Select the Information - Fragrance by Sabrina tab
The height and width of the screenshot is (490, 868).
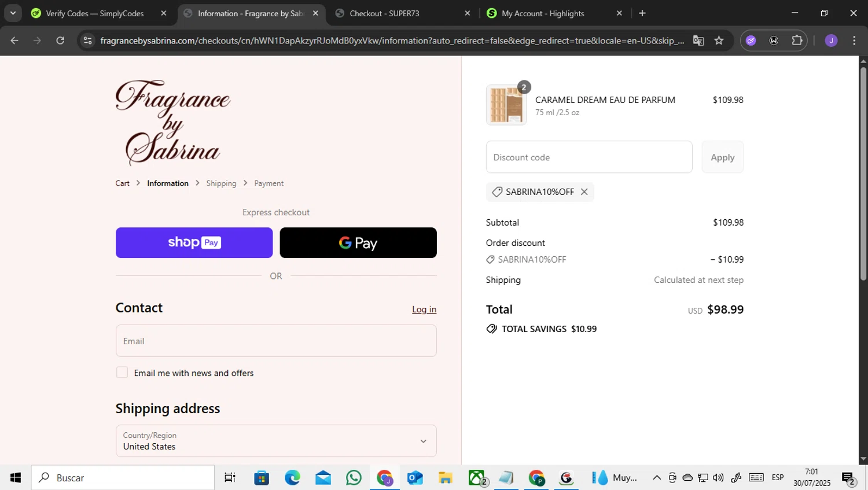pyautogui.click(x=251, y=13)
